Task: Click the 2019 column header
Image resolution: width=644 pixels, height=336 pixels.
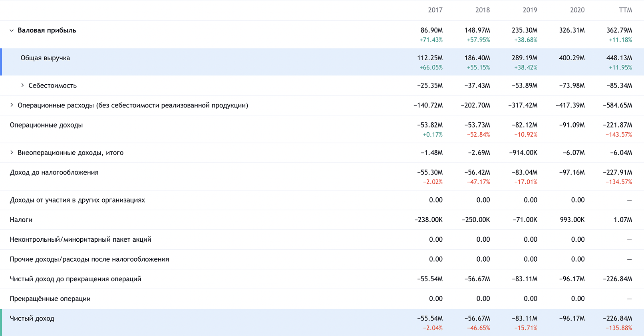Action: pos(530,10)
